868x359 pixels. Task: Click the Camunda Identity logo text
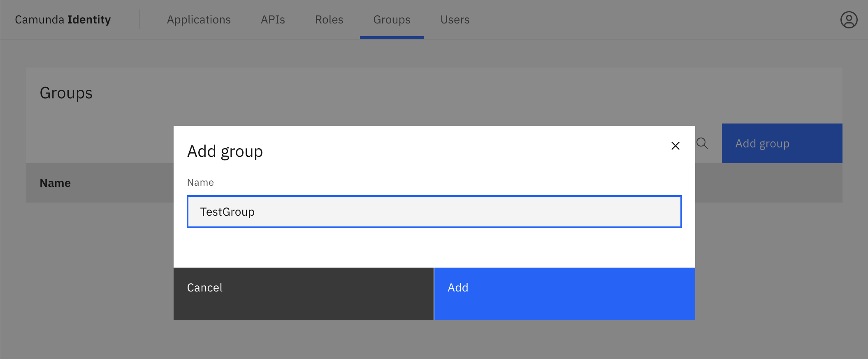tap(63, 20)
